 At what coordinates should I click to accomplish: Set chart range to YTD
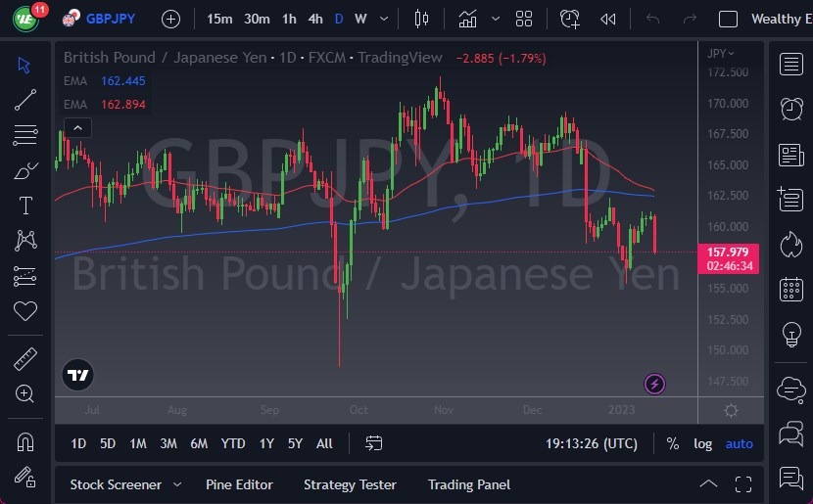pyautogui.click(x=233, y=443)
